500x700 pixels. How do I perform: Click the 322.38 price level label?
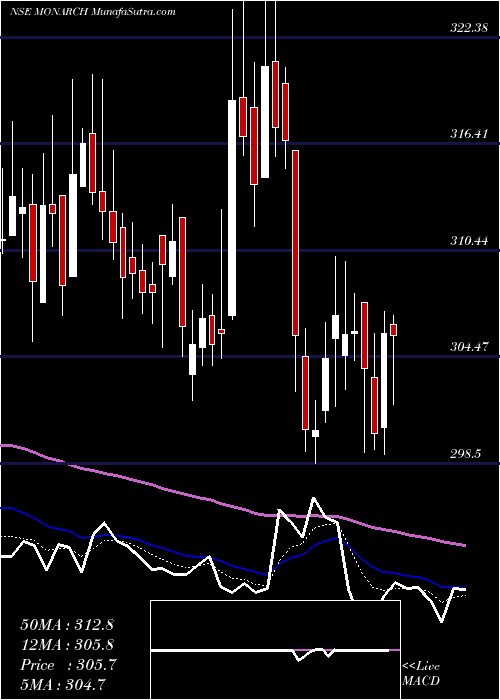pyautogui.click(x=469, y=29)
